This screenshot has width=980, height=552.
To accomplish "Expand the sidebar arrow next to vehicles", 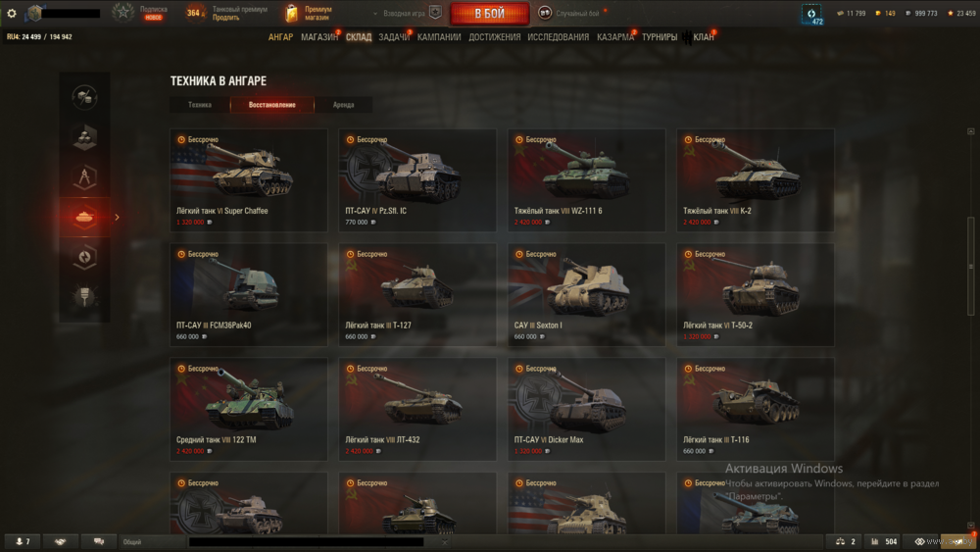I will pyautogui.click(x=117, y=218).
